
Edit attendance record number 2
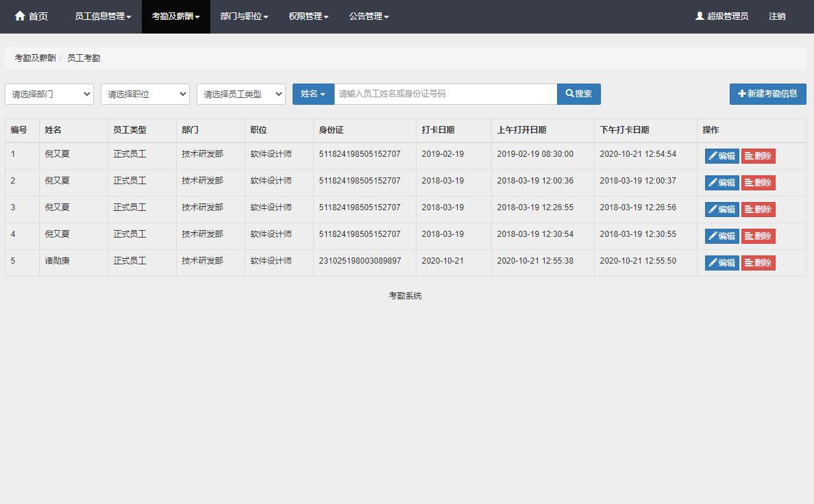pos(721,183)
